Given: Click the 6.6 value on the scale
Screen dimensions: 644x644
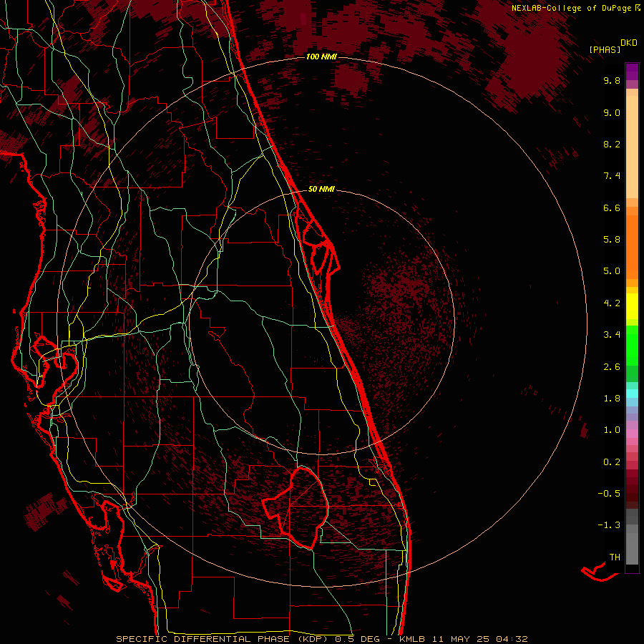Looking at the screenshot, I should 612,208.
